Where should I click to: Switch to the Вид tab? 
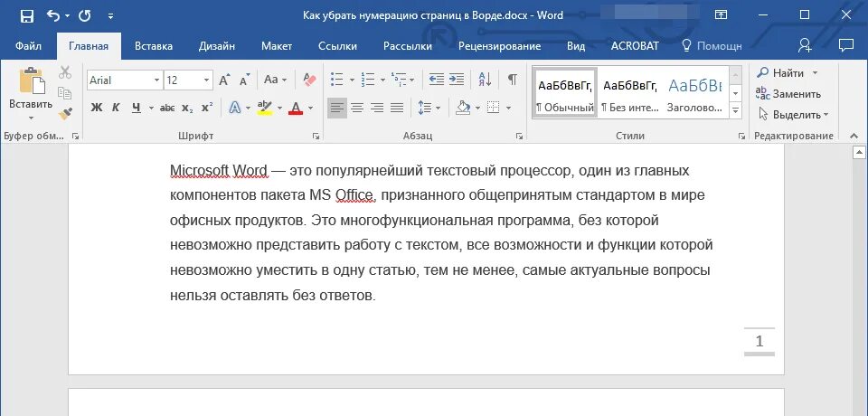(576, 46)
